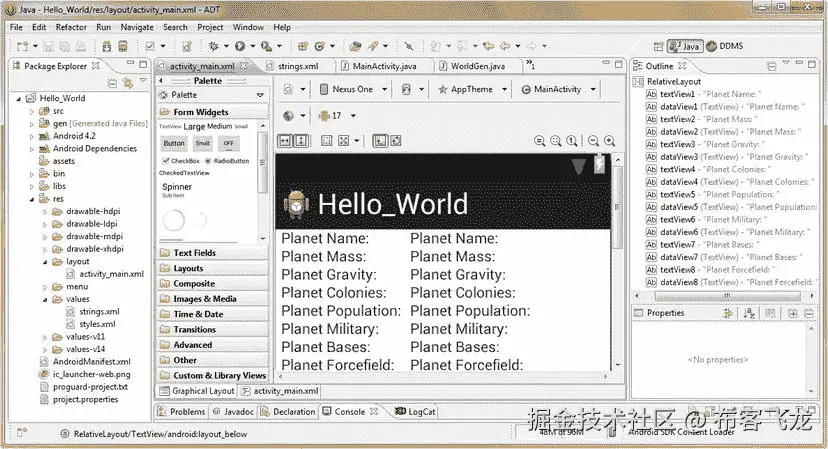Switch to the LogCat tab

coord(416,411)
